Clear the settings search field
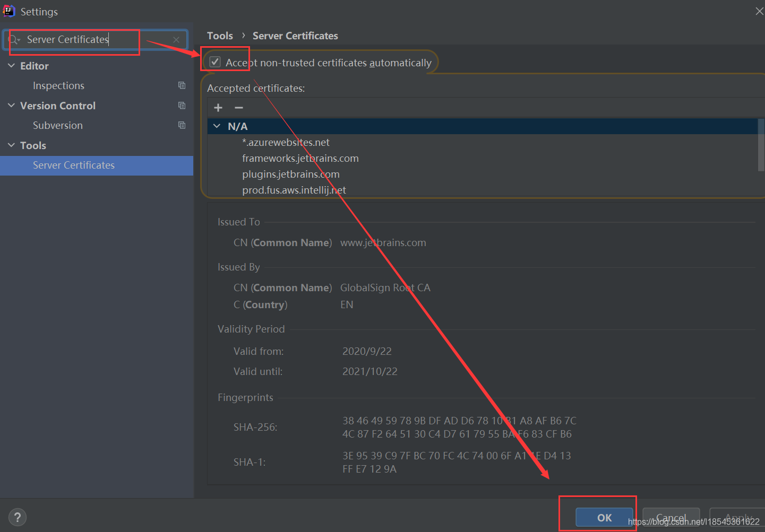Viewport: 765px width, 532px height. (176, 40)
